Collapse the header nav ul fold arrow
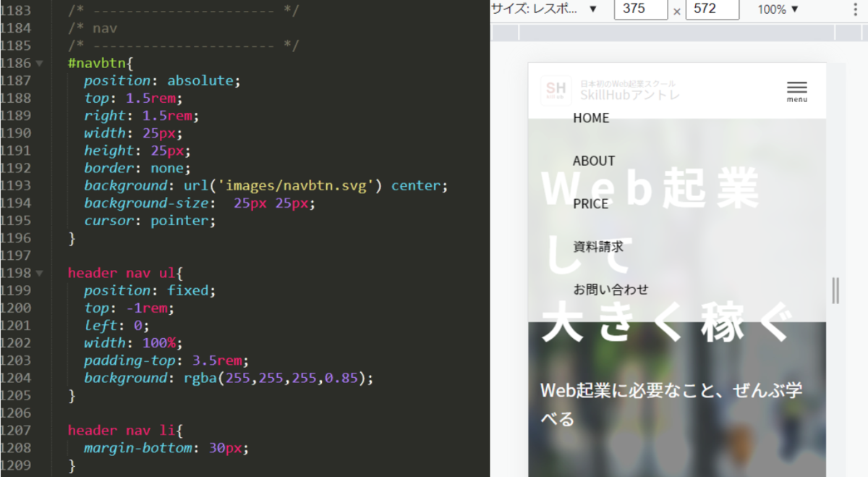Viewport: 868px width, 477px height. (x=39, y=274)
